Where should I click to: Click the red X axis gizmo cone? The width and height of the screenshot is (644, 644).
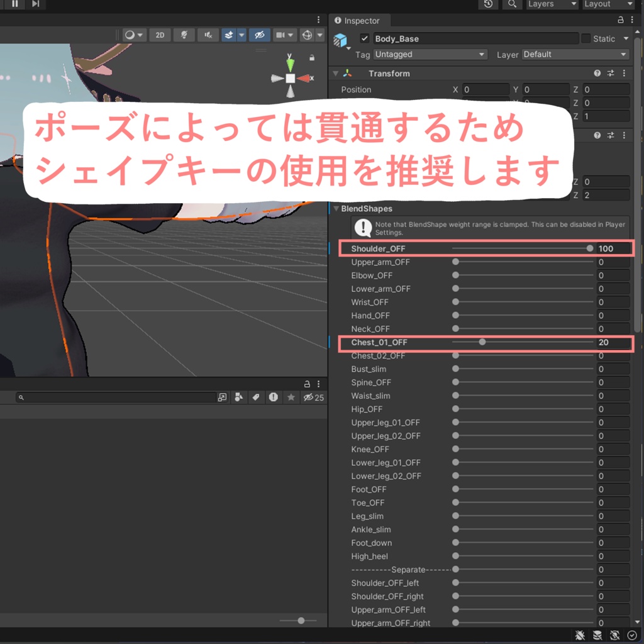[x=304, y=78]
